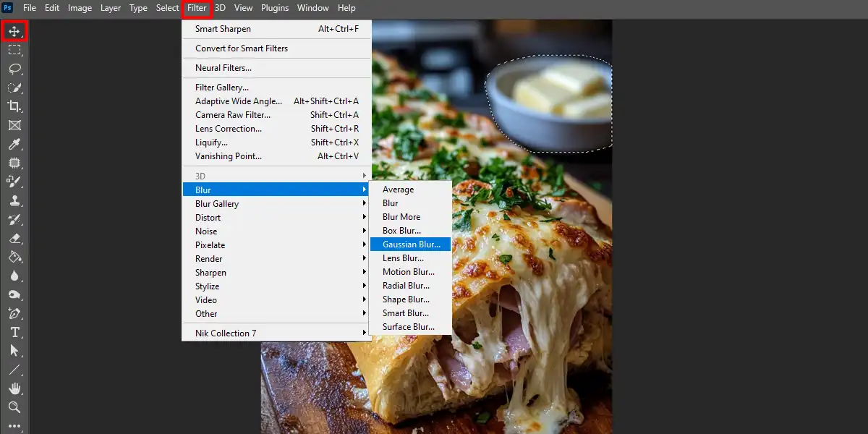Open Camera Raw Filter
868x434 pixels.
[276, 115]
